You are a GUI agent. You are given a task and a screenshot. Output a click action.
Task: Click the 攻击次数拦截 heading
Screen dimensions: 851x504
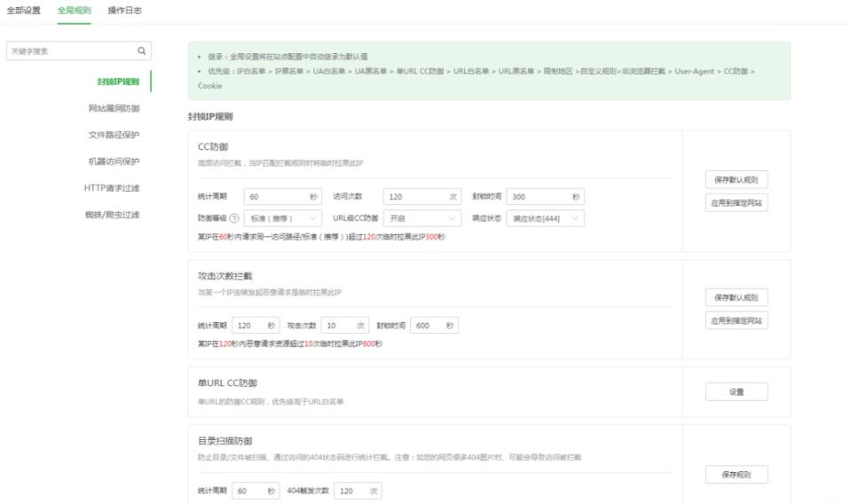point(225,276)
